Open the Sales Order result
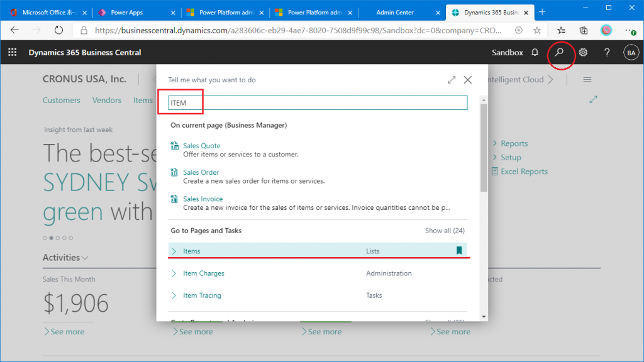The image size is (644, 362). [201, 172]
